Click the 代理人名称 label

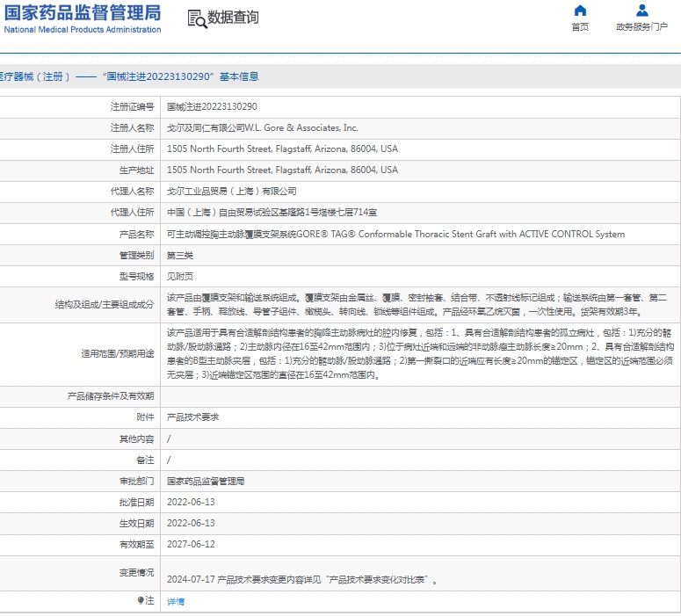point(132,192)
